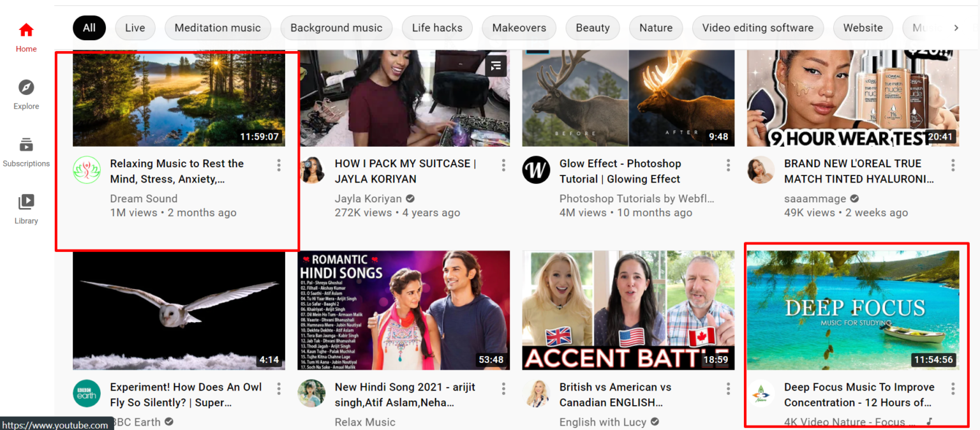The width and height of the screenshot is (980, 430).
Task: Select the Live filter chip
Action: click(x=135, y=27)
